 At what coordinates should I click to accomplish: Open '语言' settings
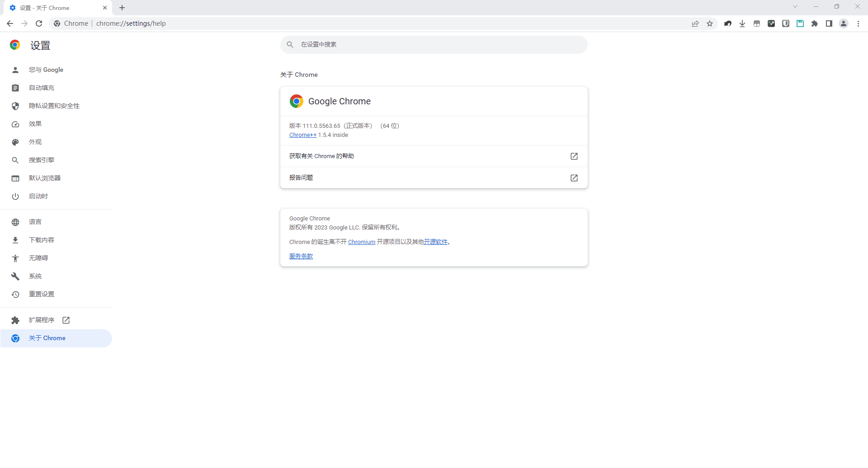(x=57, y=222)
